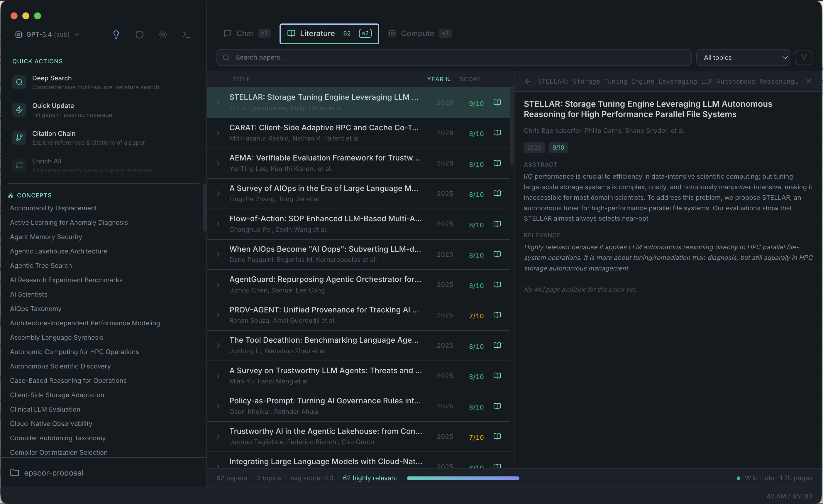This screenshot has width=823, height=504.
Task: Open concept Agent Memory Security
Action: click(46, 237)
